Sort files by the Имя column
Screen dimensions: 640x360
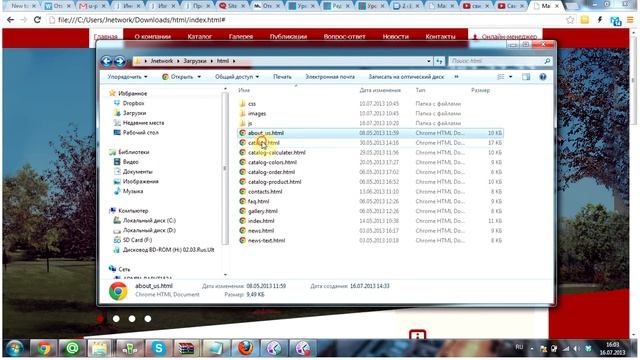[x=244, y=90]
